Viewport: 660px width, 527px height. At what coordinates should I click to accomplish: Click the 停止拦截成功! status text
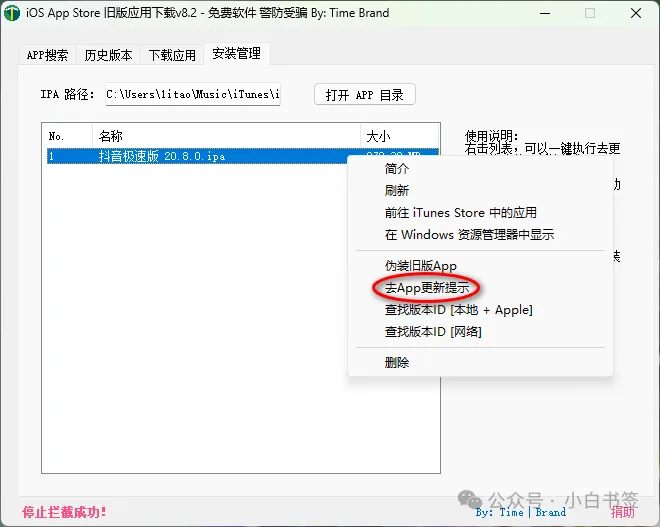pos(64,512)
